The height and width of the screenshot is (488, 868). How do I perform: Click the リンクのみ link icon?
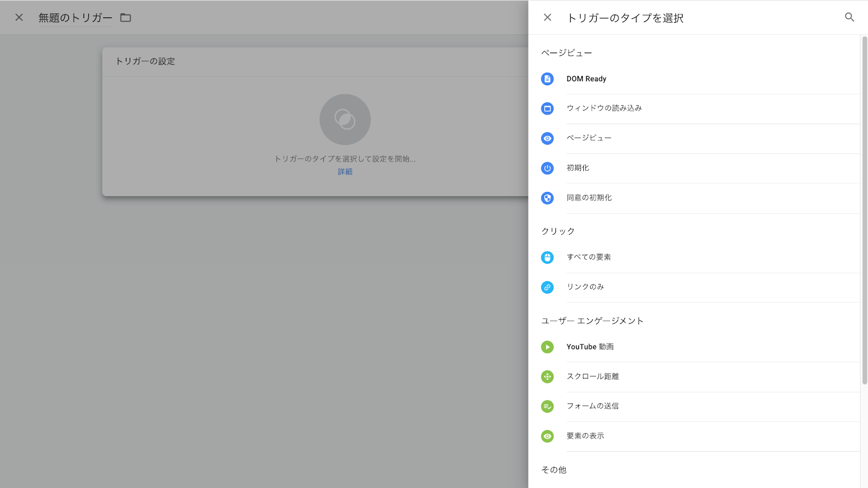tap(547, 287)
